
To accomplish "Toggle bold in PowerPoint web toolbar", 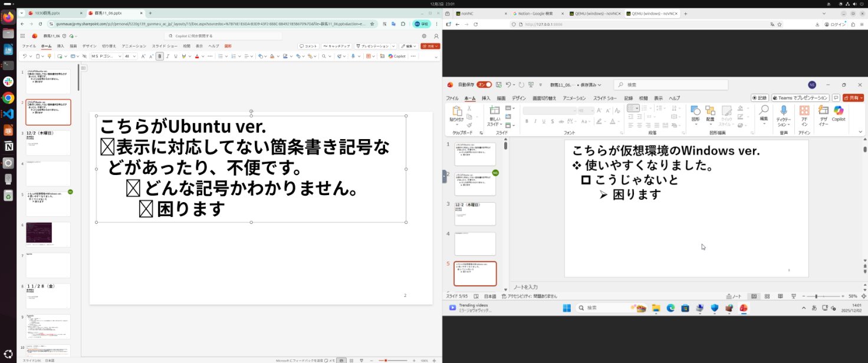I will click(x=159, y=57).
